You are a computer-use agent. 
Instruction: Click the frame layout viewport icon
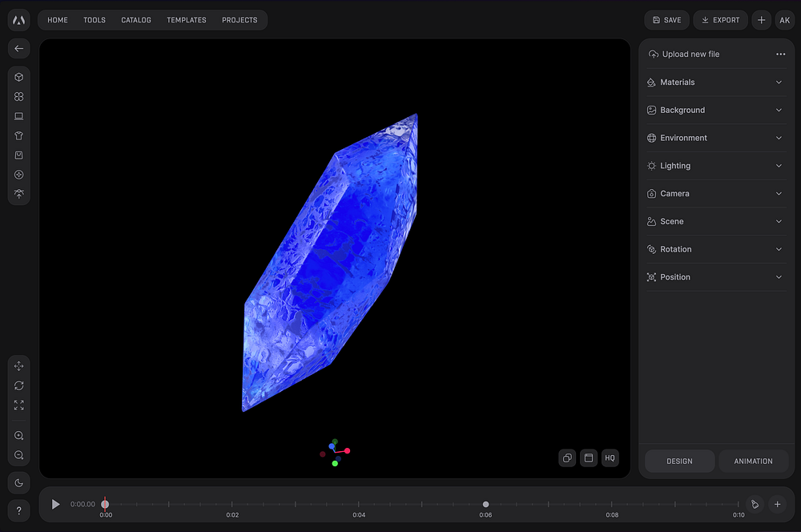click(589, 458)
